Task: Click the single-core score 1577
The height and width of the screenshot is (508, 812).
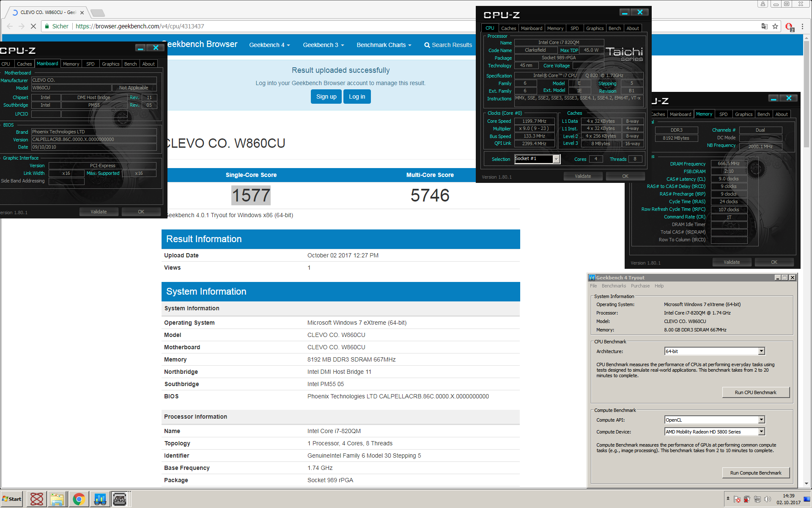Action: [251, 196]
